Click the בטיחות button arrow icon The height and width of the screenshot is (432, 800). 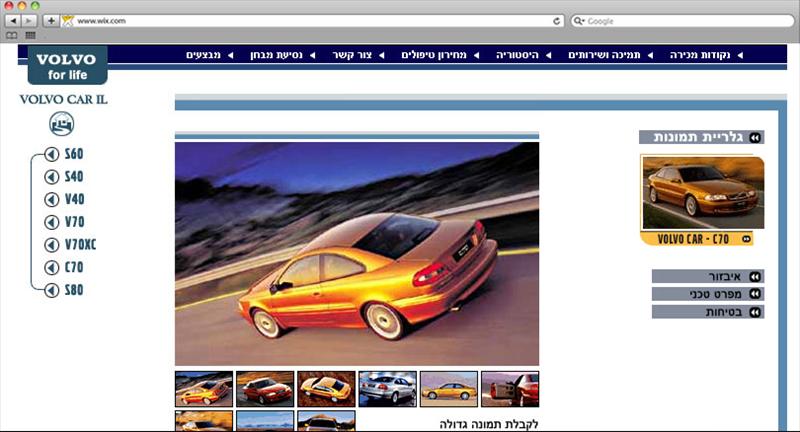pos(755,312)
